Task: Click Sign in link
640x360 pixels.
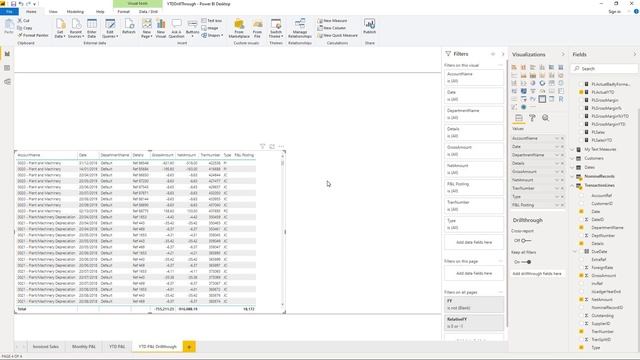Action: (x=614, y=12)
